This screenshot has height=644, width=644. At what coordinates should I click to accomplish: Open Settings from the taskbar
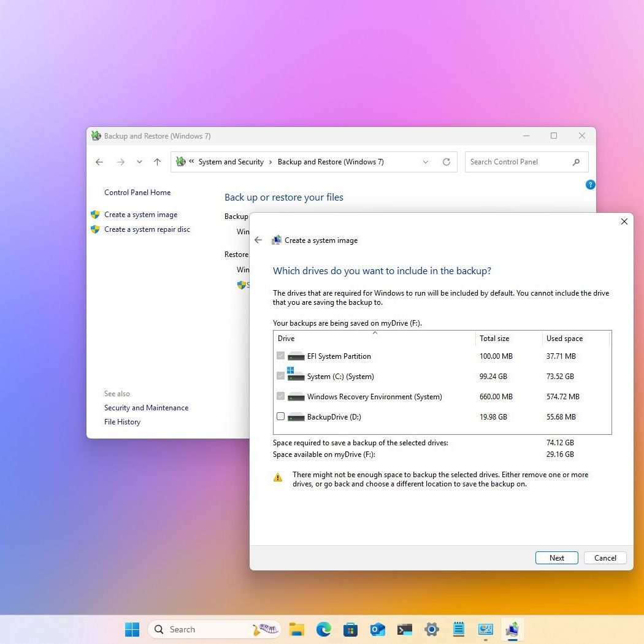click(x=432, y=629)
